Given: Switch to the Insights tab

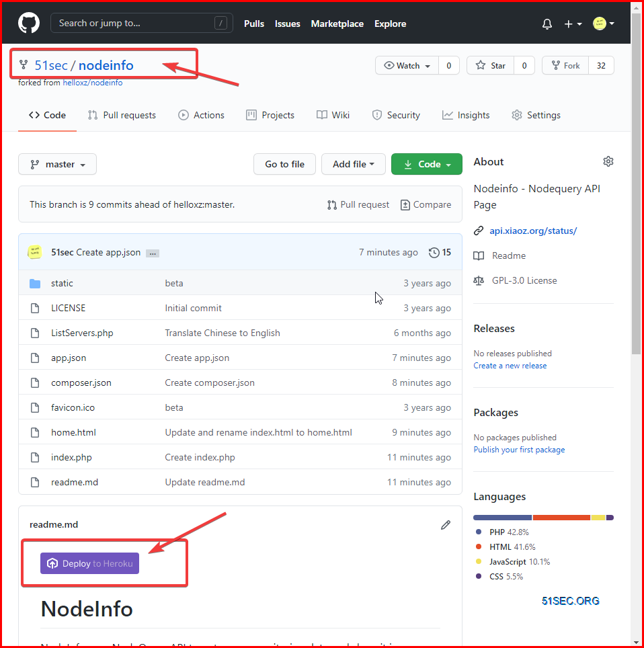Looking at the screenshot, I should click(x=465, y=115).
